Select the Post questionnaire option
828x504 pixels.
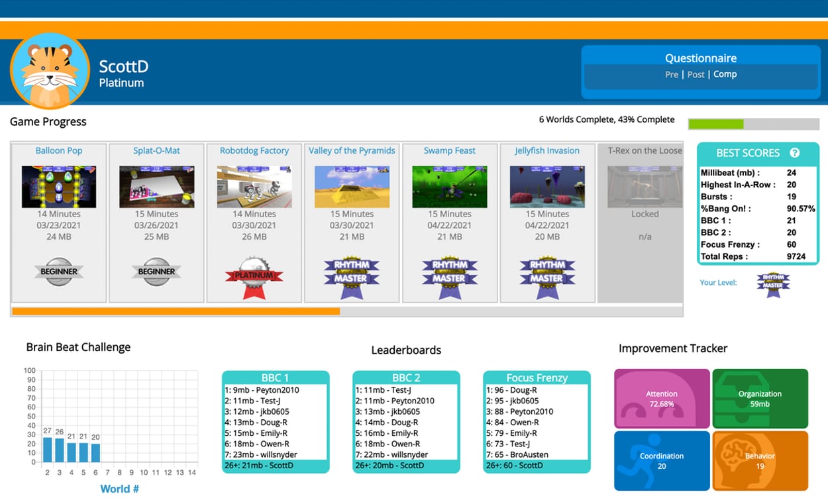click(696, 74)
